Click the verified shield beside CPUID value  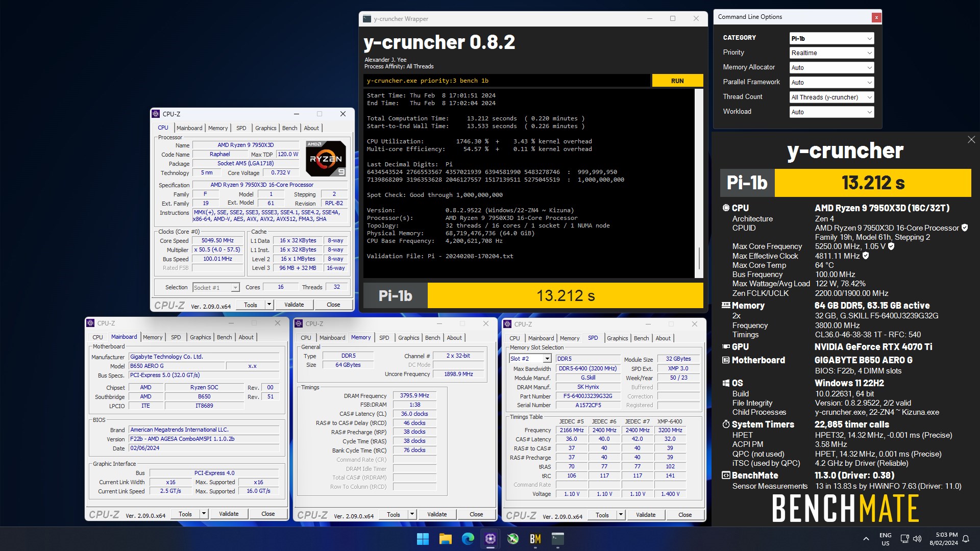965,228
